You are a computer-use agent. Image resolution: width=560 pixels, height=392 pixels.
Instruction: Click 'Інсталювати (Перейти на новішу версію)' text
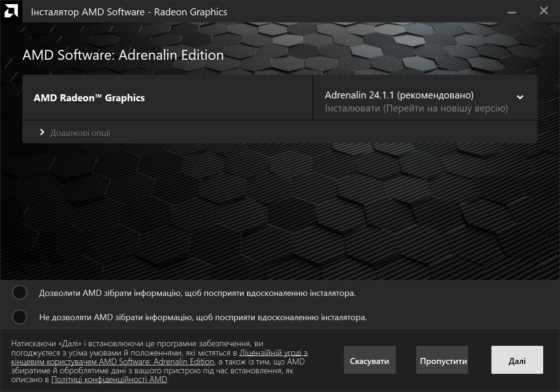[x=416, y=109]
